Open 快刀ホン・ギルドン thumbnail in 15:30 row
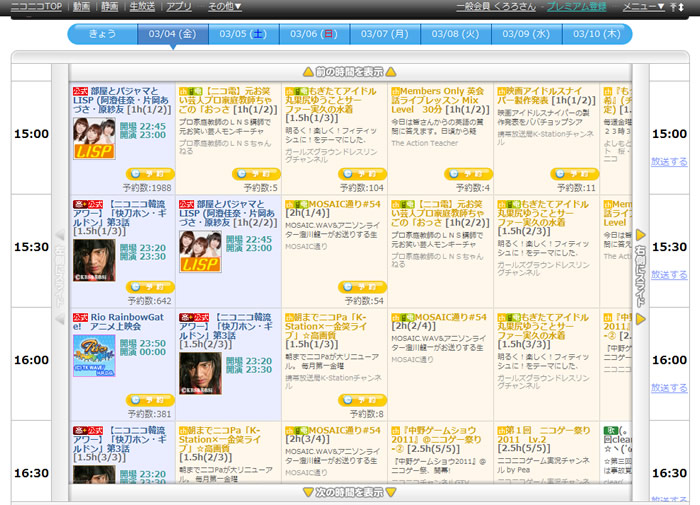Viewport: 700px width, 505px height. coord(94,261)
